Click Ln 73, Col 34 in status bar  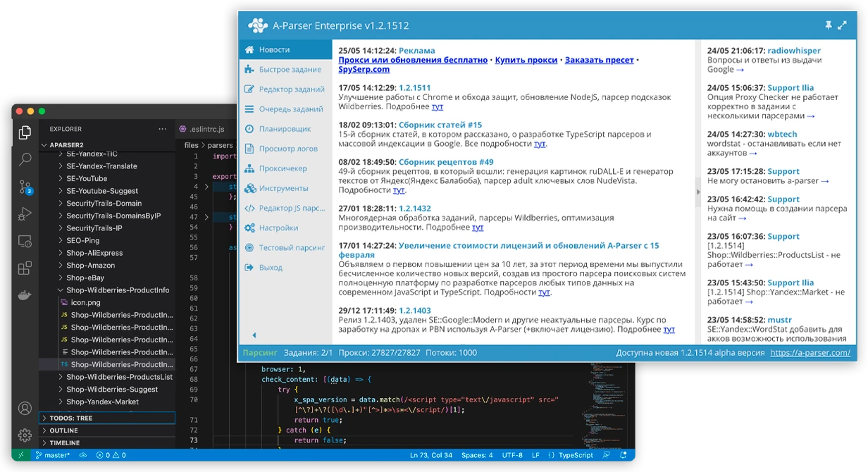[431, 455]
